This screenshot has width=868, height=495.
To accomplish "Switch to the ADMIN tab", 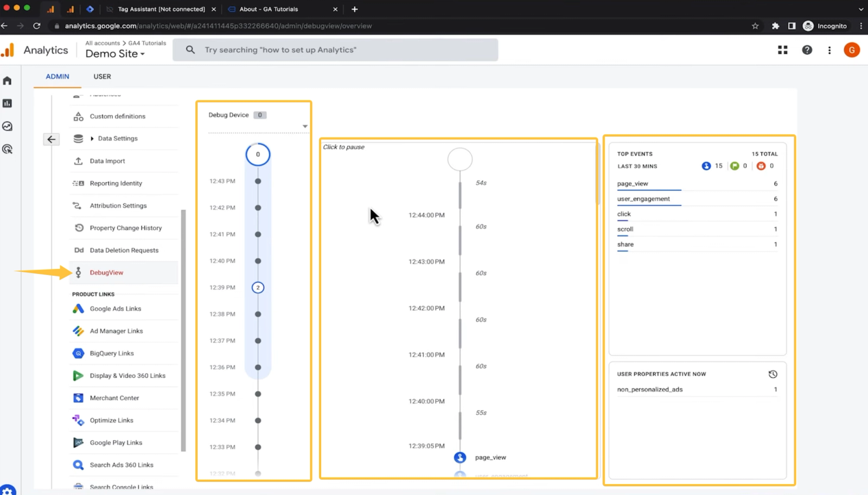I will pos(57,76).
